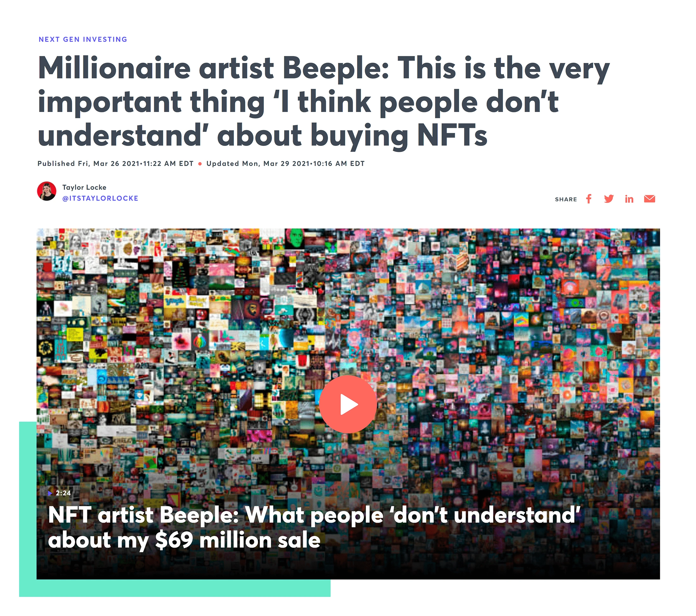This screenshot has width=696, height=616.
Task: Click the video title about $69 million sale
Action: click(x=314, y=527)
